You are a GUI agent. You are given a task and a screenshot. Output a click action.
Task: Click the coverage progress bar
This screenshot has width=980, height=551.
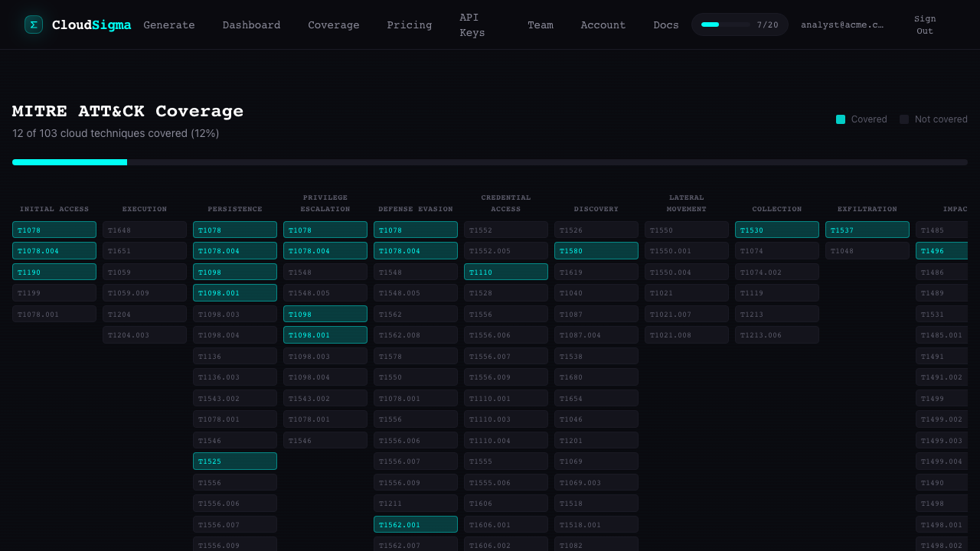coord(489,162)
